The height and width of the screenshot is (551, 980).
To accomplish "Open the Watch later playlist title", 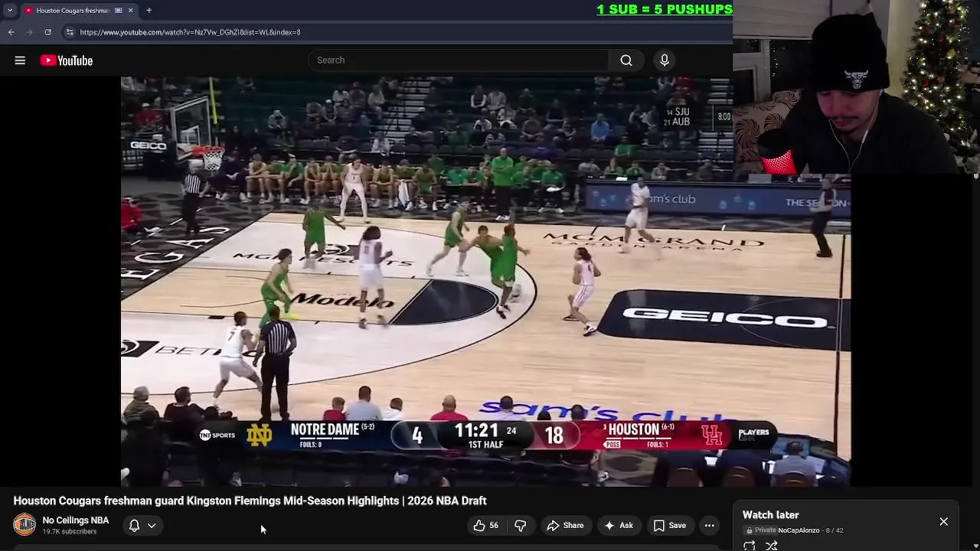I will pos(770,515).
